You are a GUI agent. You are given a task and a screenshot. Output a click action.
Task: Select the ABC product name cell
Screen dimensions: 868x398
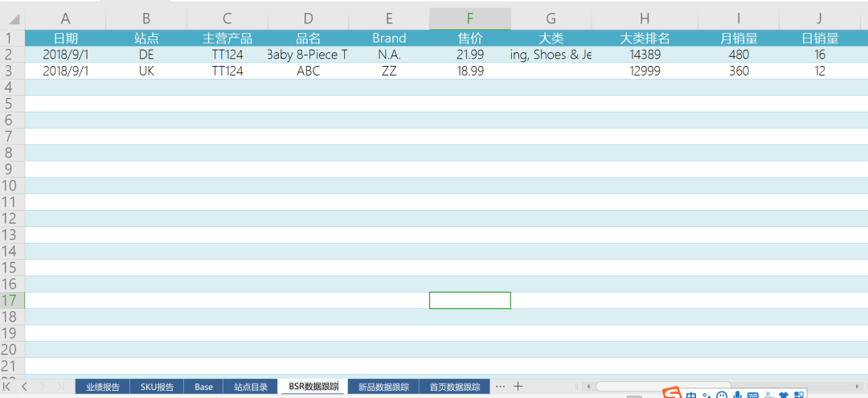click(309, 71)
